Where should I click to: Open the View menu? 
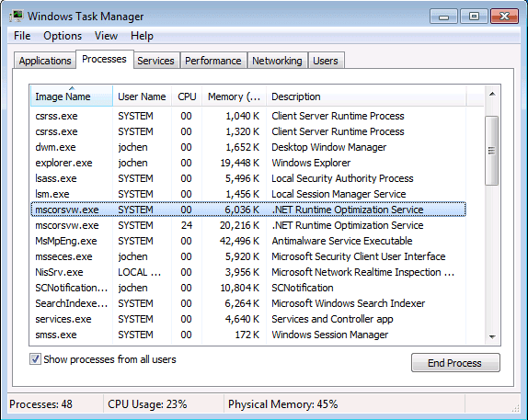point(106,36)
